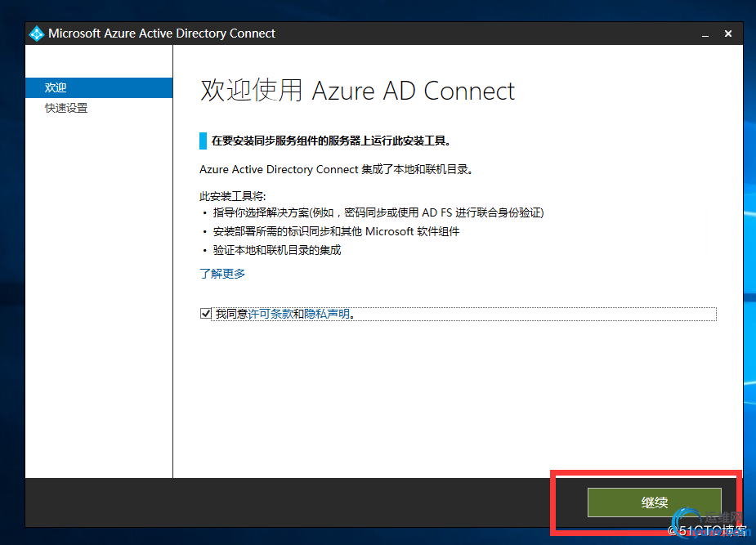This screenshot has width=756, height=545.
Task: Click the 此安装工具将 label
Action: tap(233, 196)
